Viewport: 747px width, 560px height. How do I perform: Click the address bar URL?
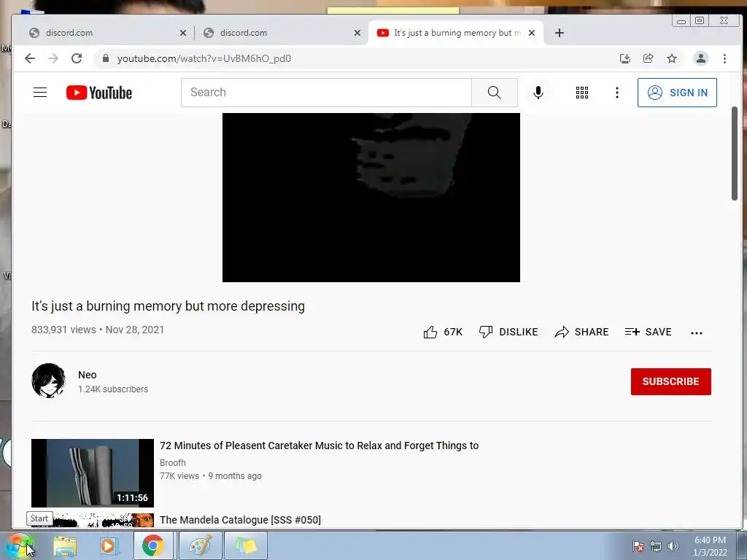click(x=204, y=58)
